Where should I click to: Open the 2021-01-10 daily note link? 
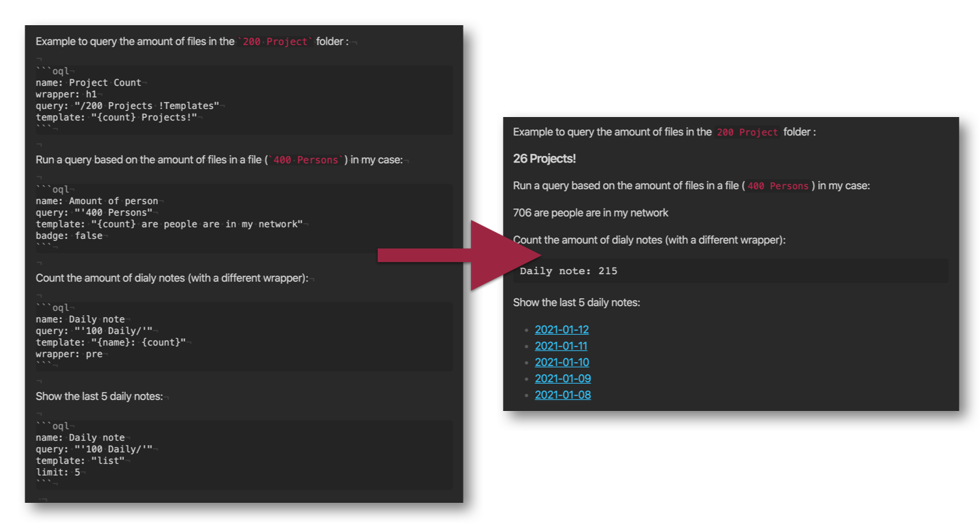(x=561, y=362)
